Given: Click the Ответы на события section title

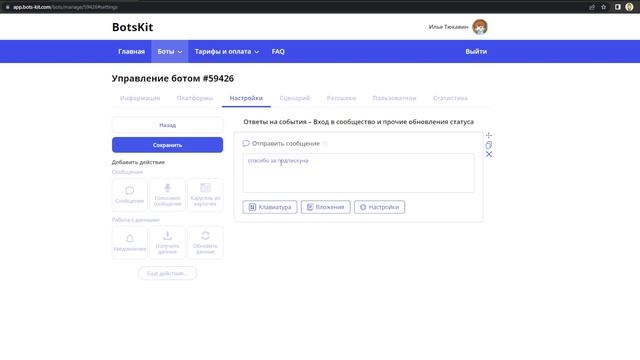Looking at the screenshot, I should click(x=358, y=122).
